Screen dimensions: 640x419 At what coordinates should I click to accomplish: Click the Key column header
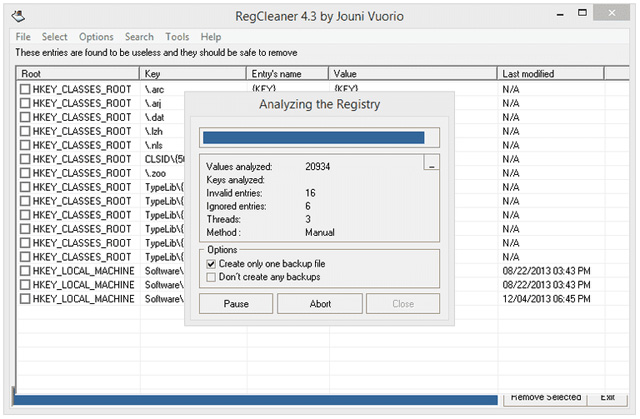click(193, 74)
